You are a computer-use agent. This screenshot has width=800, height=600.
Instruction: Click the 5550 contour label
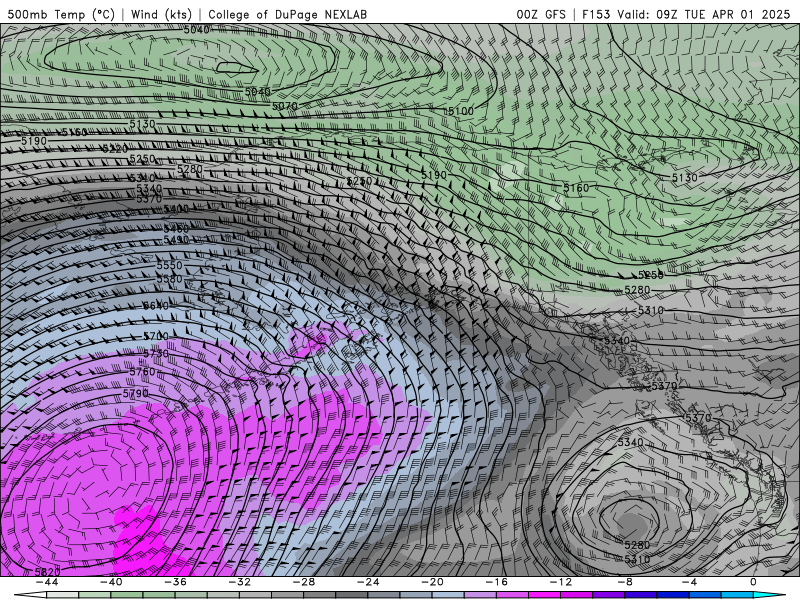click(x=169, y=265)
